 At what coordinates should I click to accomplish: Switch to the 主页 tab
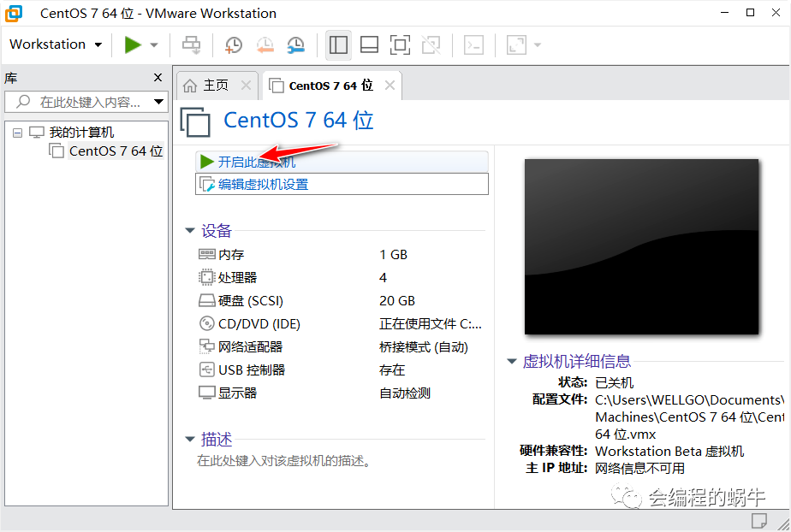pos(216,86)
